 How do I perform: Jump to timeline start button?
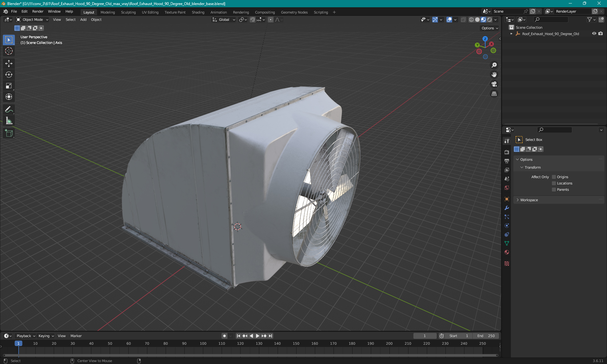tap(238, 336)
